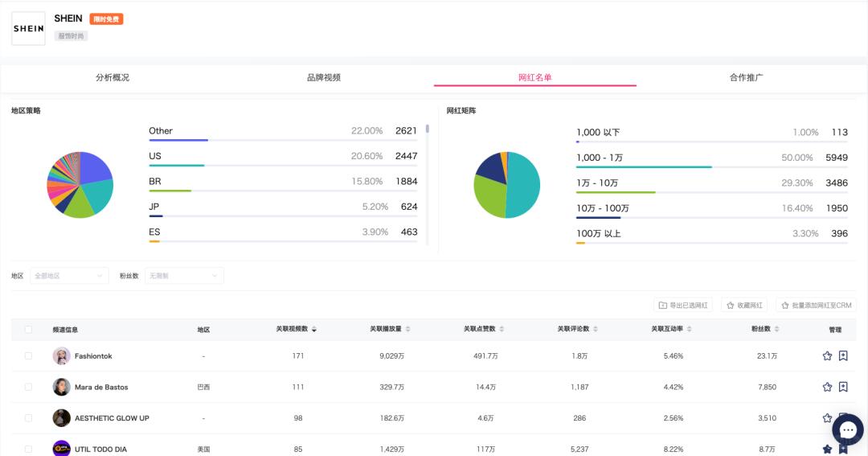The image size is (868, 456).
Task: Open AESTHETIC GLOW UP avatar
Action: point(61,417)
